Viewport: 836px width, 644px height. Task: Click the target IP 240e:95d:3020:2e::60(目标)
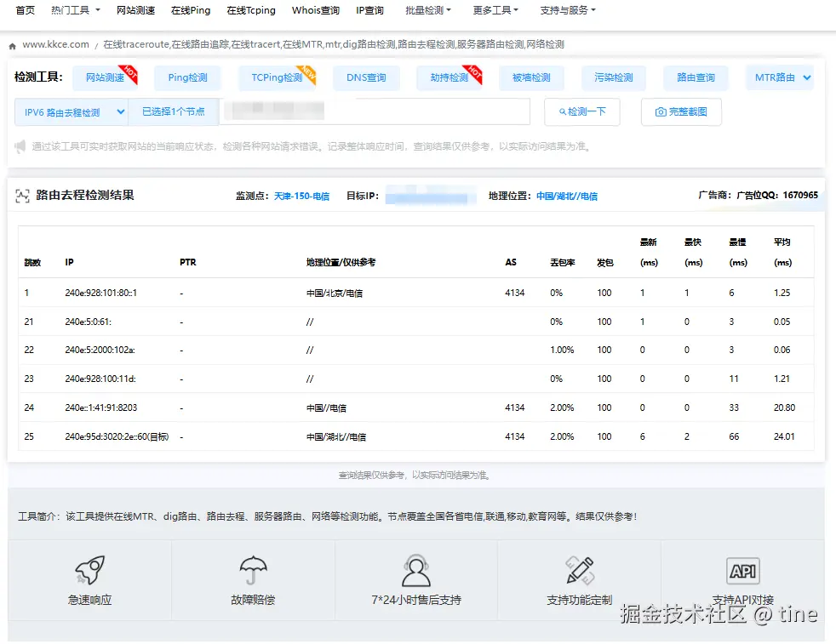[117, 436]
